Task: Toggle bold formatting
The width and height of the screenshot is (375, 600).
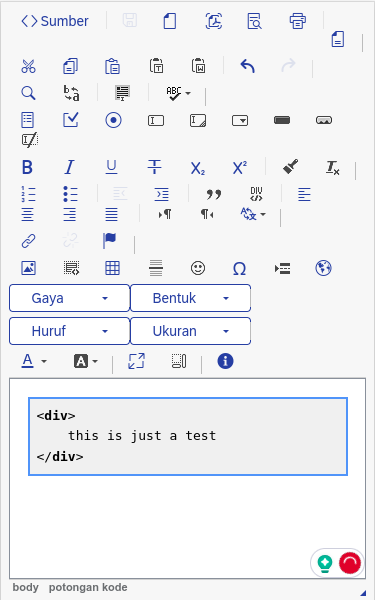Action: [27, 167]
